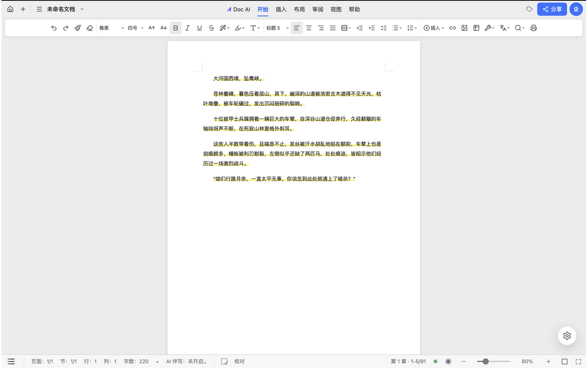This screenshot has height=368, width=588.
Task: Open Doc AI assistant
Action: click(238, 9)
